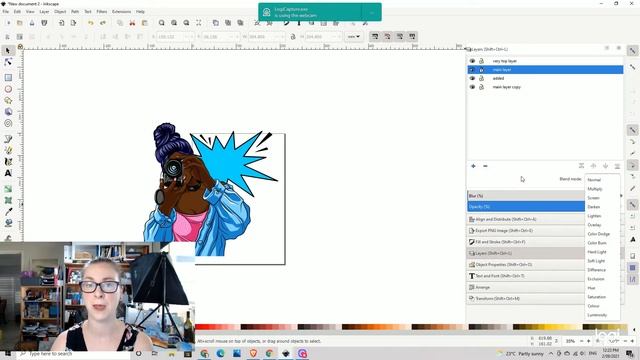Select the Node edit tool
This screenshot has height=360, width=640.
coord(8,62)
